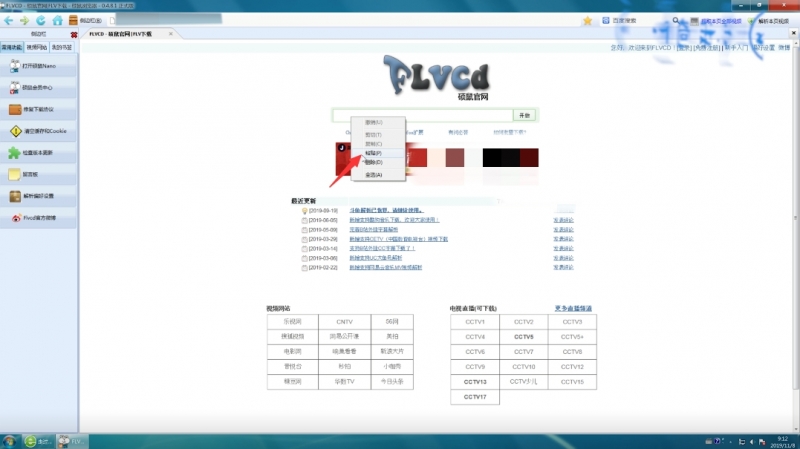Select the common functions sidebar tab
The image size is (800, 449).
[x=12, y=47]
